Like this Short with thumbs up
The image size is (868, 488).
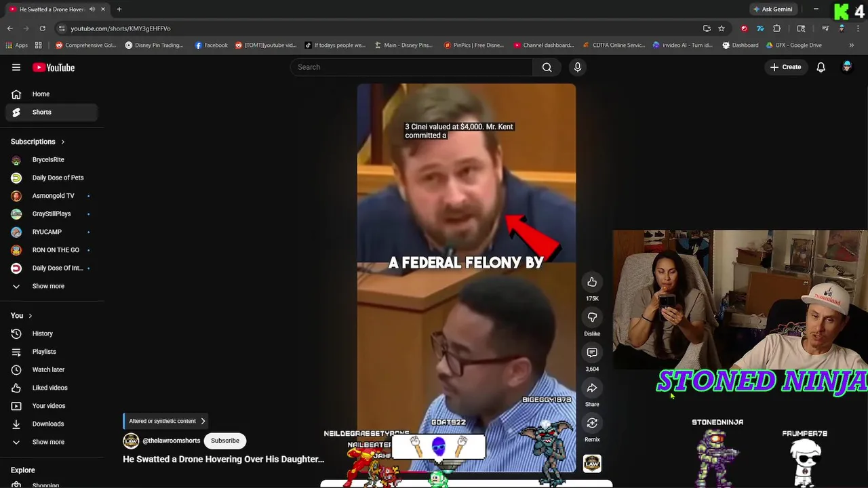pyautogui.click(x=592, y=282)
